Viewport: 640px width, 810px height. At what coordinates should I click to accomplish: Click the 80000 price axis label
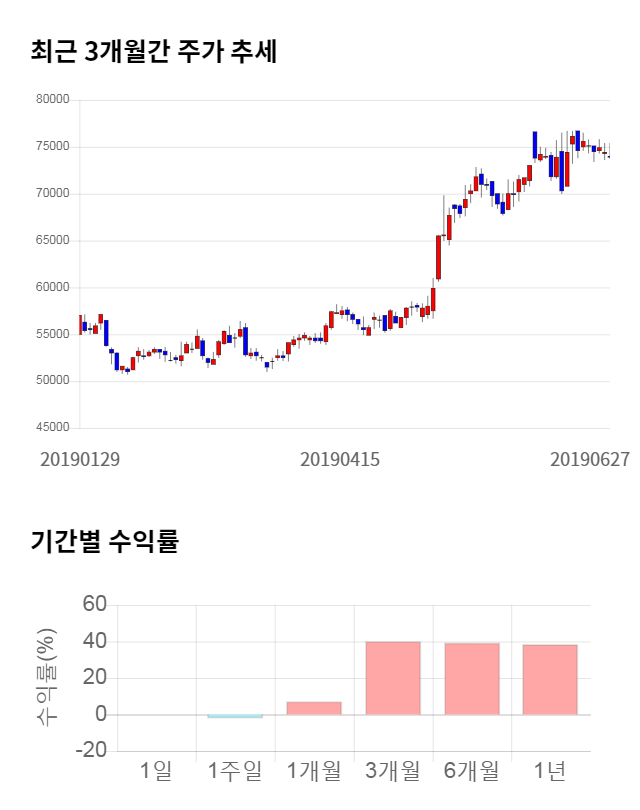point(51,100)
